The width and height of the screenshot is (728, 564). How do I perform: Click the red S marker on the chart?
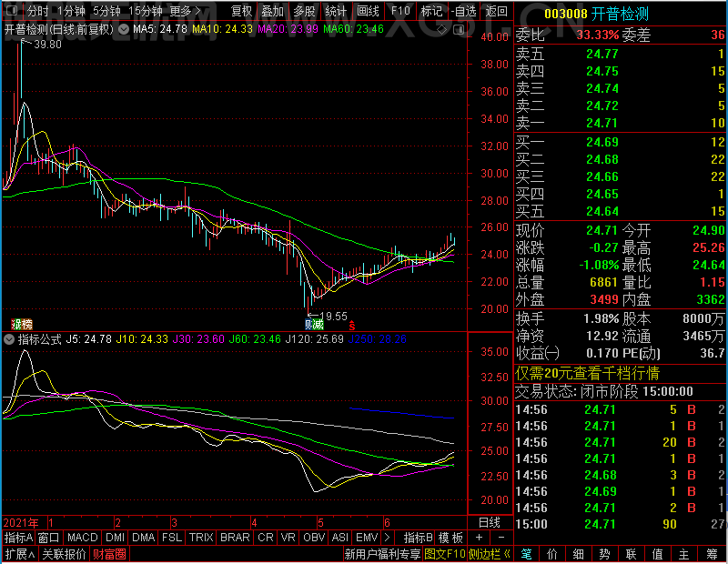click(x=352, y=326)
